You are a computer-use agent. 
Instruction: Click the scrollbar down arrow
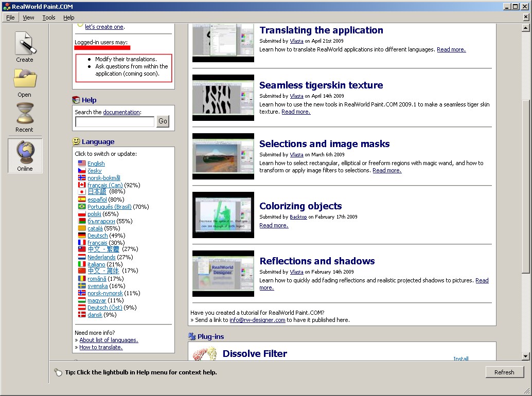[525, 356]
